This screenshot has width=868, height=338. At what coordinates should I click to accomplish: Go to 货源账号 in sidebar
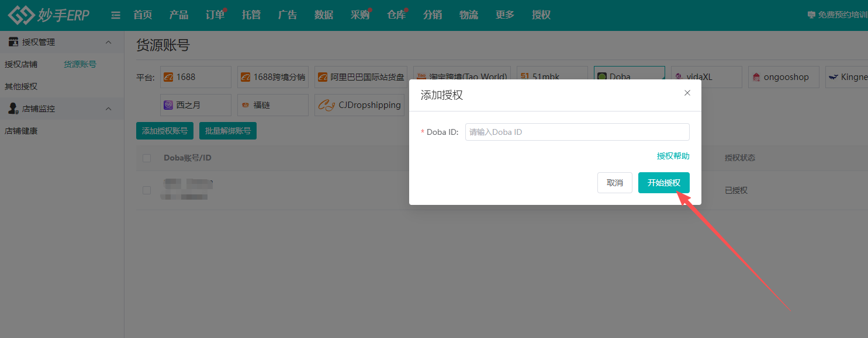pos(80,64)
